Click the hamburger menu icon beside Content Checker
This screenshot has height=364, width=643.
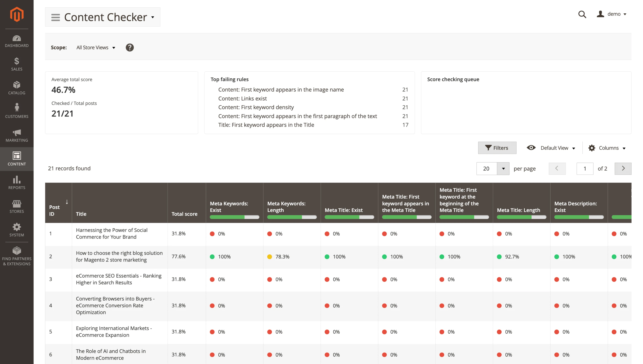tap(56, 17)
